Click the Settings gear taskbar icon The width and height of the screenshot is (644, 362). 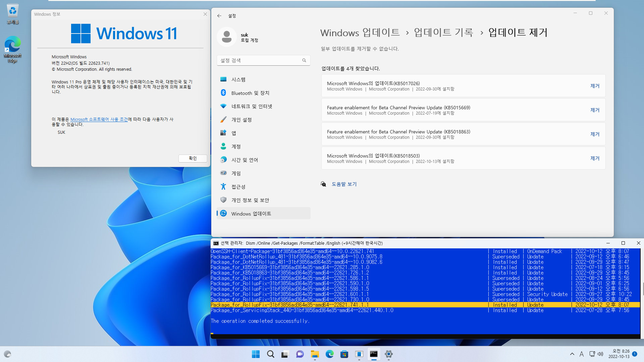pos(388,354)
